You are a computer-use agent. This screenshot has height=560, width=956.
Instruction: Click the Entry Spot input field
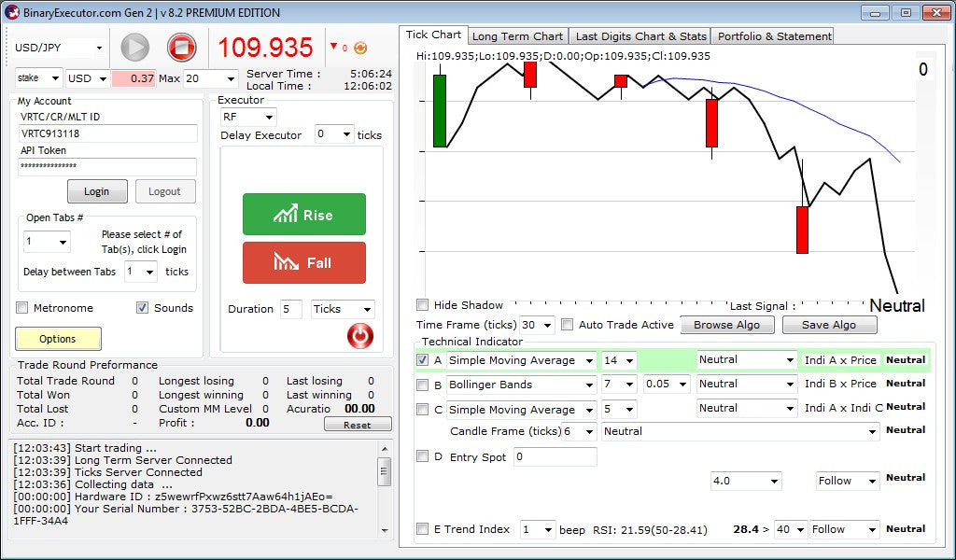pos(555,456)
